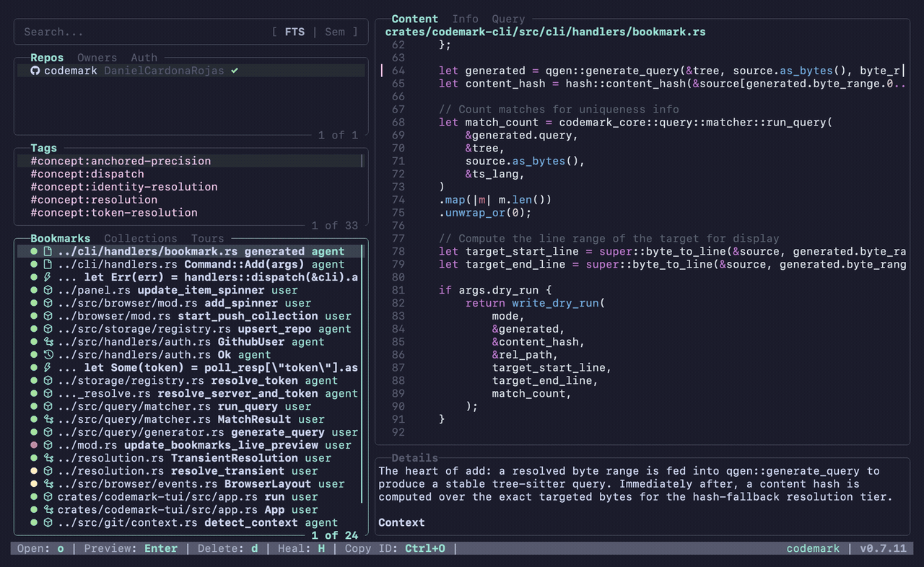Select the #concept:identity-resolution tag
The image size is (924, 567).
point(191,187)
